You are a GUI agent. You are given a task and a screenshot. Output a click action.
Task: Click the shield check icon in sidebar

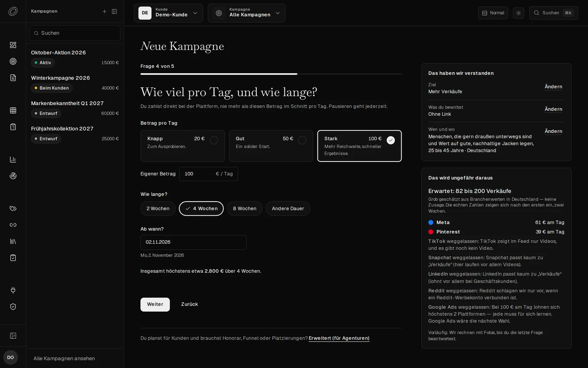[x=13, y=307]
